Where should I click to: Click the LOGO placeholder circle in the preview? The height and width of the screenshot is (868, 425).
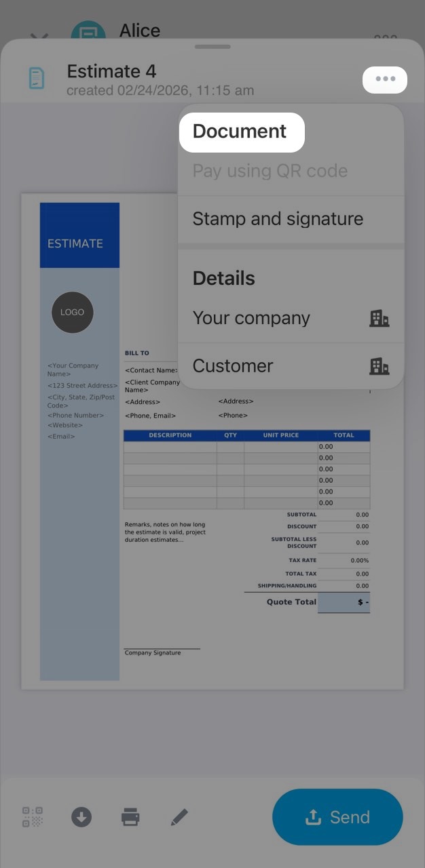[x=73, y=313]
